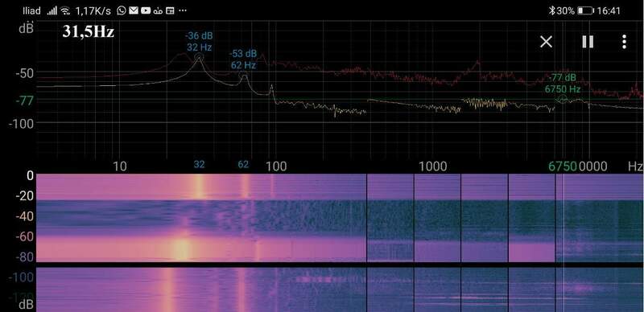Tap the -50 label on dB axis
644x312 pixels.
(x=24, y=74)
